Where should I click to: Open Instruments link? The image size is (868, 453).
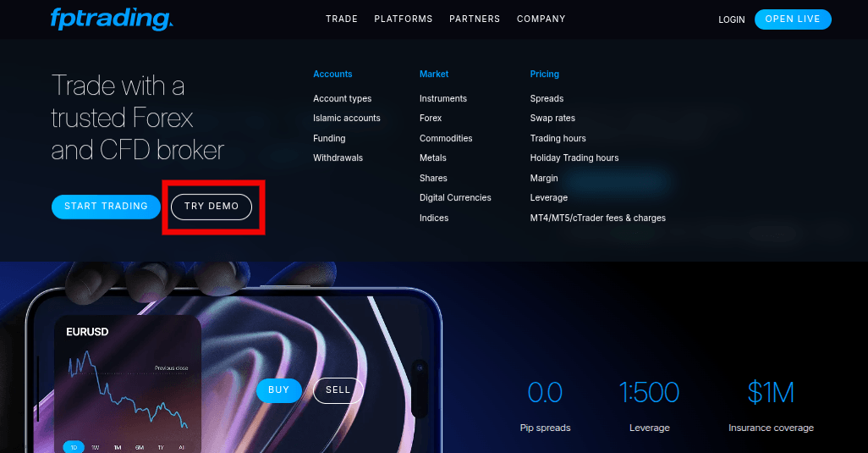coord(442,98)
